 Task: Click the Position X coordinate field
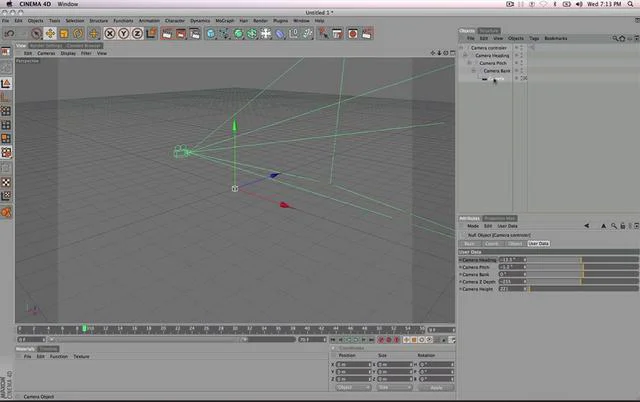[x=352, y=364]
